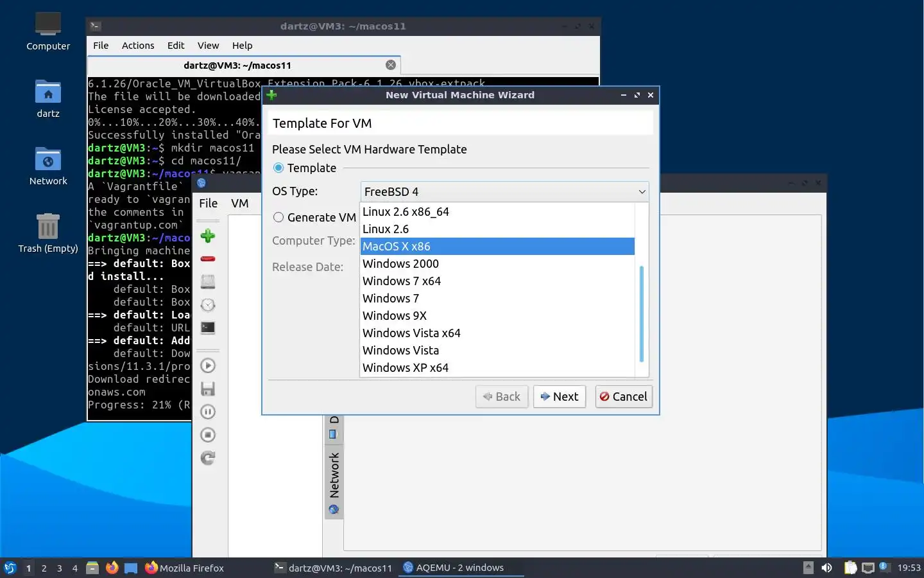Pause the VM with the pause icon
The height and width of the screenshot is (578, 924).
207,412
